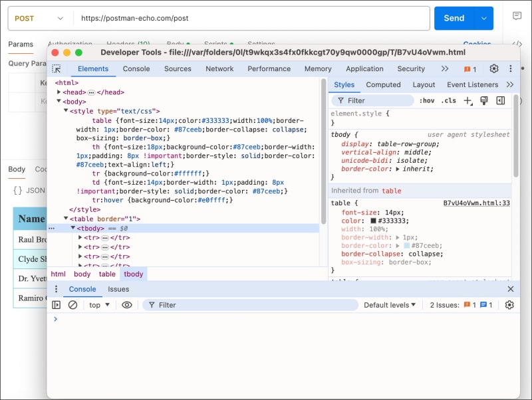
Task: Open the B7vU4oVwm.html:33 source link
Action: tap(476, 203)
